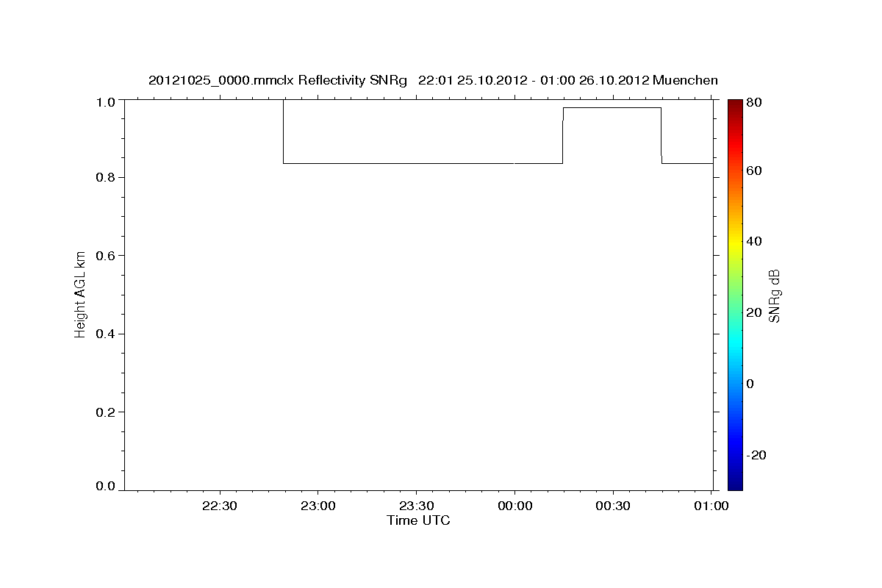Click the 'SNRg dB' colorbar label
The height and width of the screenshot is (588, 882).
coord(774,295)
